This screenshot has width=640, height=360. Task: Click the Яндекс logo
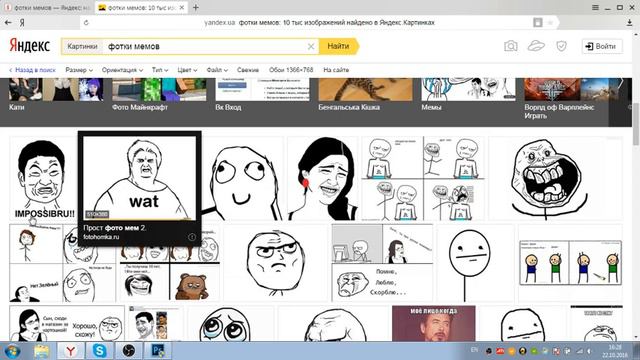(x=29, y=46)
